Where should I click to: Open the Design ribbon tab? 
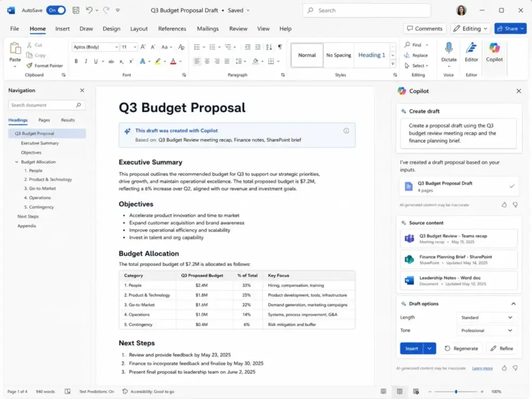coord(111,29)
